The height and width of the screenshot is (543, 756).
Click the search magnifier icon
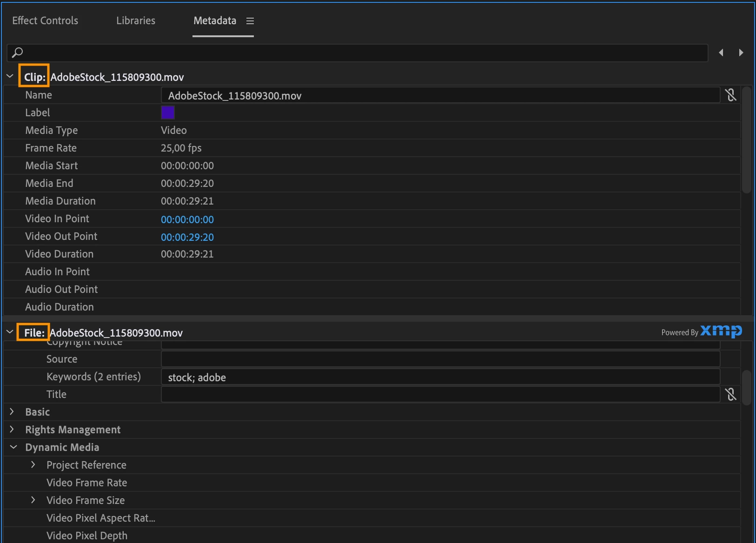pyautogui.click(x=17, y=53)
